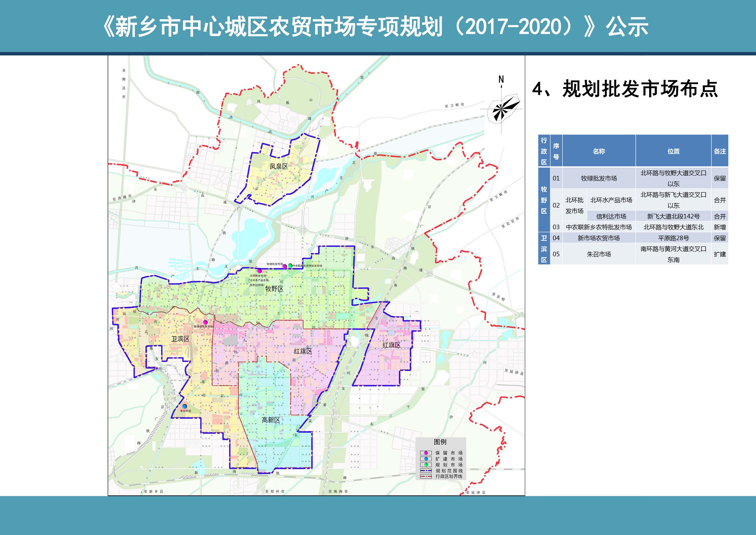Viewport: 756px width, 535px height.
Task: Click the 至珠海市 direction label on map
Action: pos(338,491)
